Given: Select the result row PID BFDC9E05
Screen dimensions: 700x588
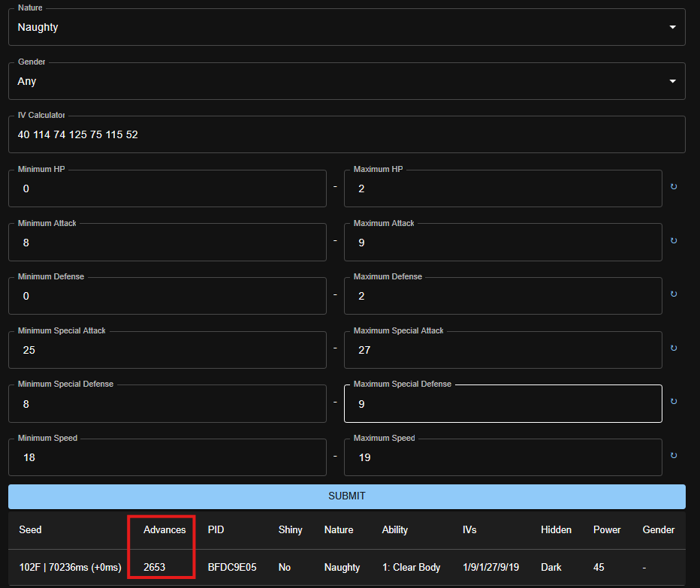Looking at the screenshot, I should 232,567.
